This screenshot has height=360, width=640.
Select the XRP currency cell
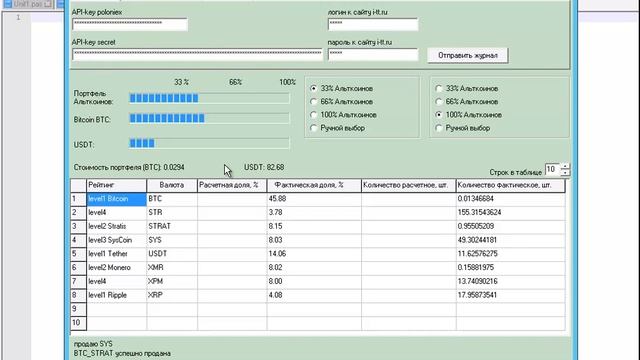tap(172, 295)
